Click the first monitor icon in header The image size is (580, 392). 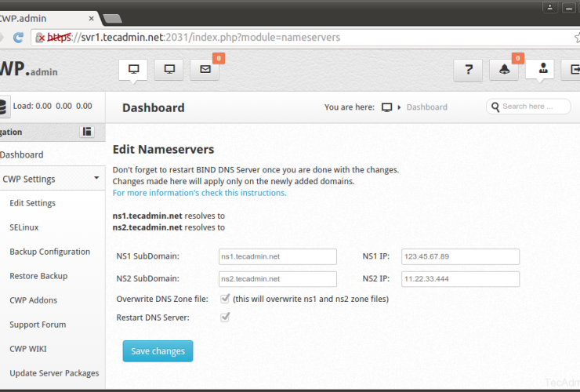[133, 69]
